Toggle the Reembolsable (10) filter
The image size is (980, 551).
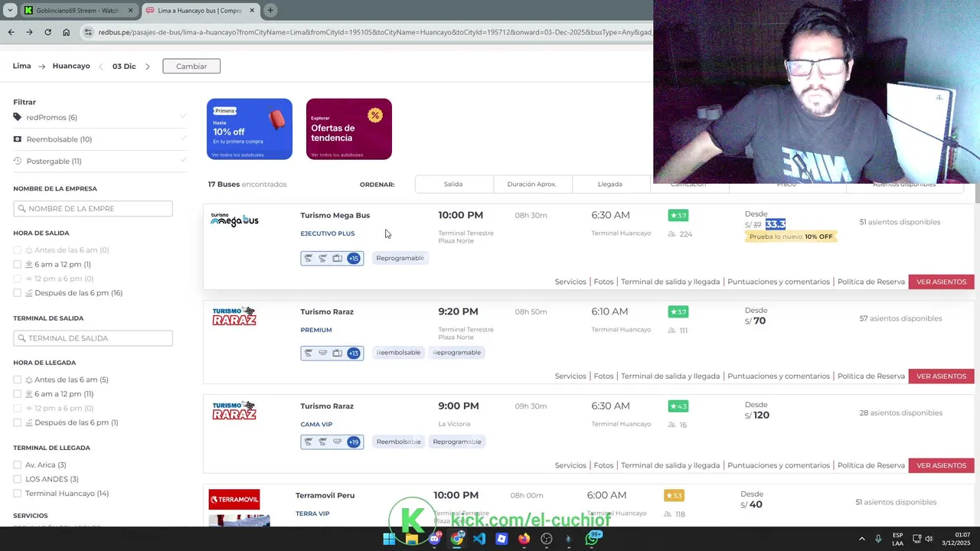[100, 139]
